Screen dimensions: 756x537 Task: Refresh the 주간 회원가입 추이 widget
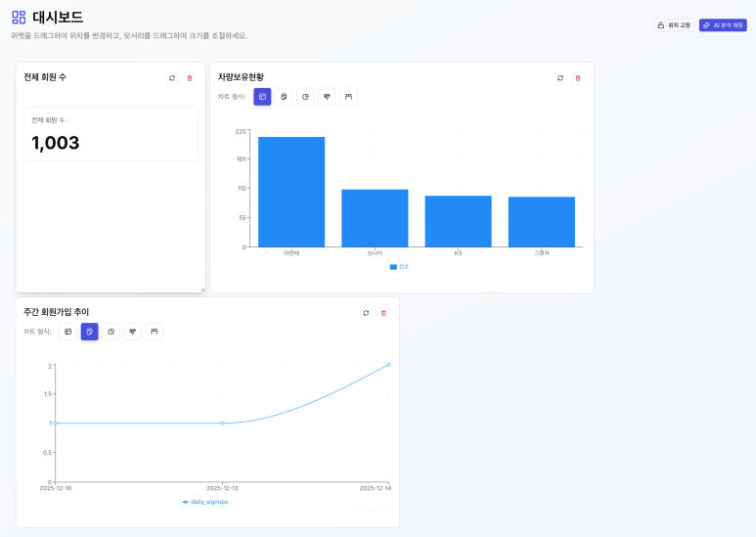366,313
